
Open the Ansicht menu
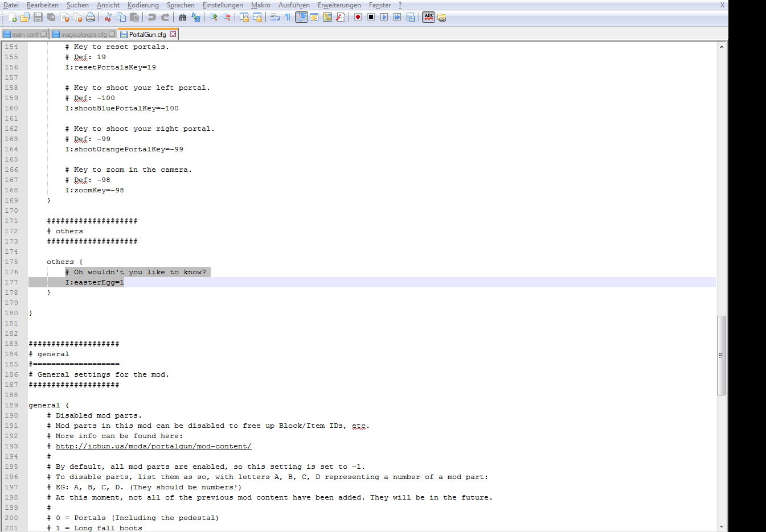pos(108,5)
